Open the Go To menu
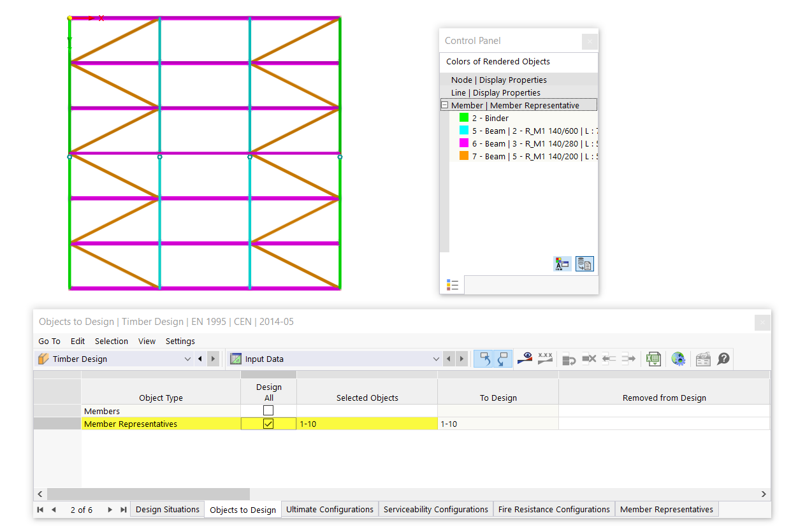The width and height of the screenshot is (798, 532). 50,341
